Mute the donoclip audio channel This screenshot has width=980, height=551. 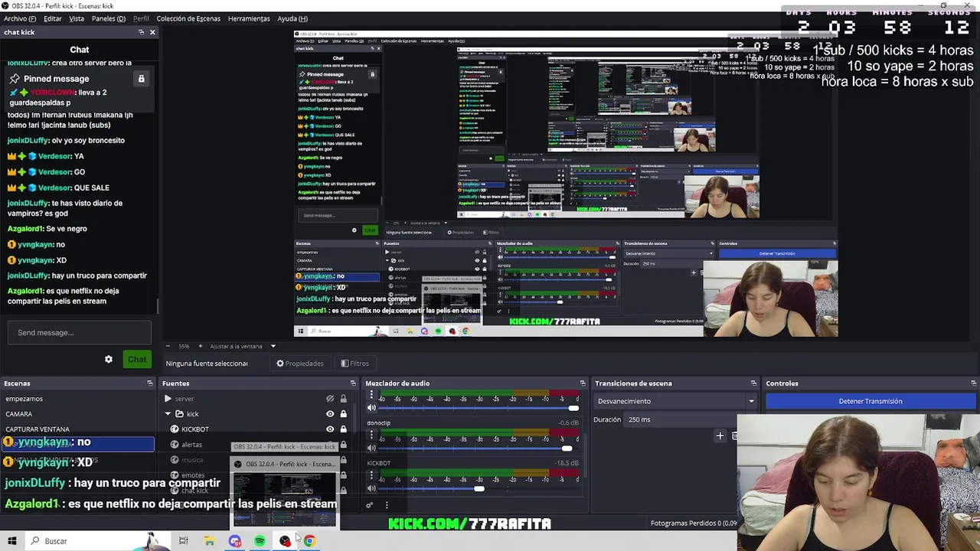[371, 448]
